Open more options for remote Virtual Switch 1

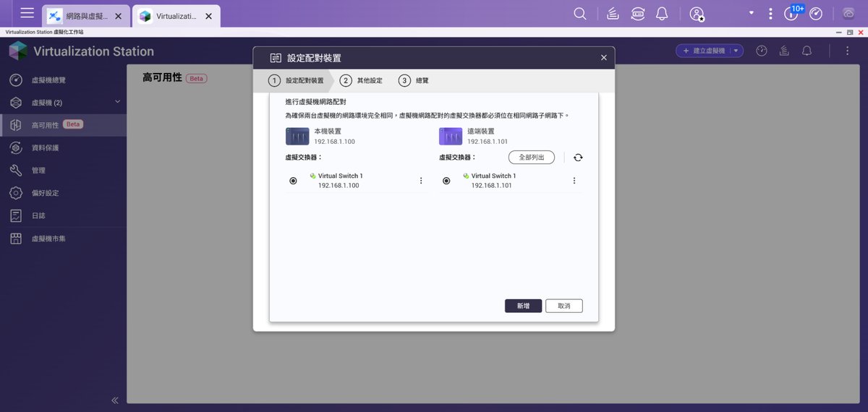(574, 181)
